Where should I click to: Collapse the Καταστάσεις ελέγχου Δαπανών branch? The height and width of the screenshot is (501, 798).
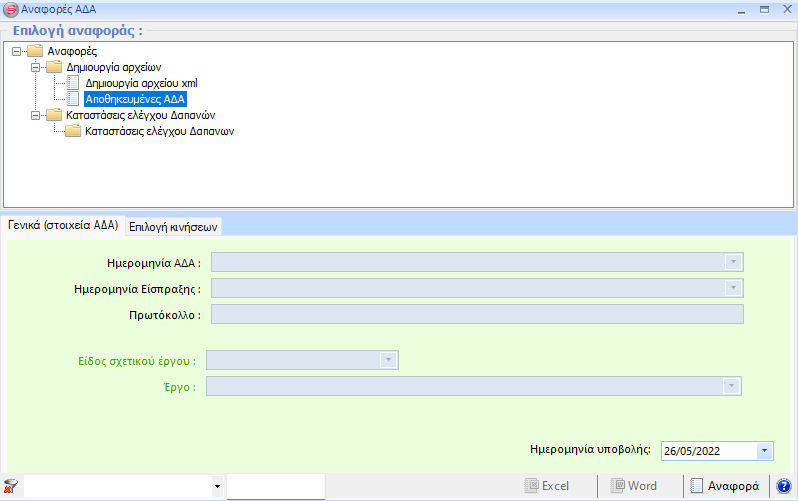click(35, 115)
